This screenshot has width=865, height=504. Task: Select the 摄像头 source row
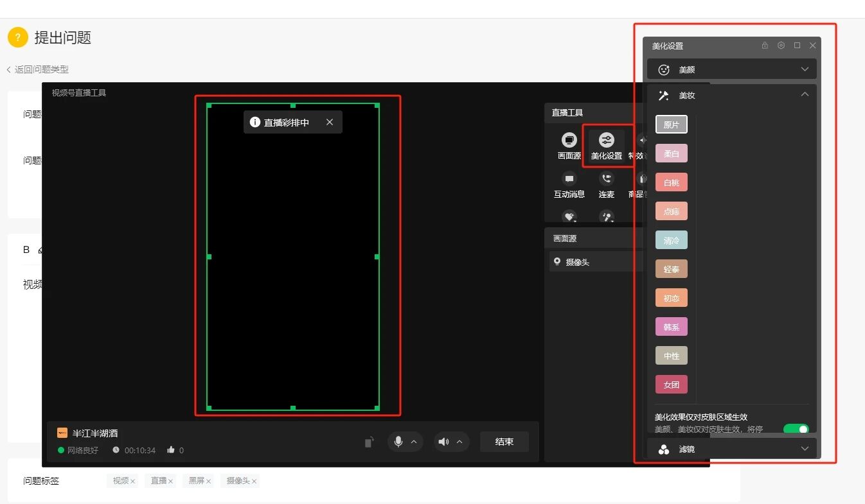(x=596, y=261)
